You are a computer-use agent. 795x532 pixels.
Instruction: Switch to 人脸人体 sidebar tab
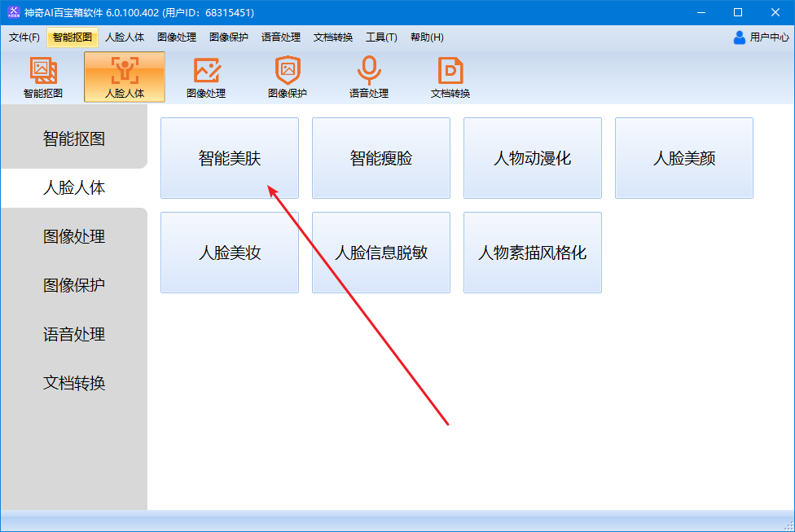click(74, 187)
